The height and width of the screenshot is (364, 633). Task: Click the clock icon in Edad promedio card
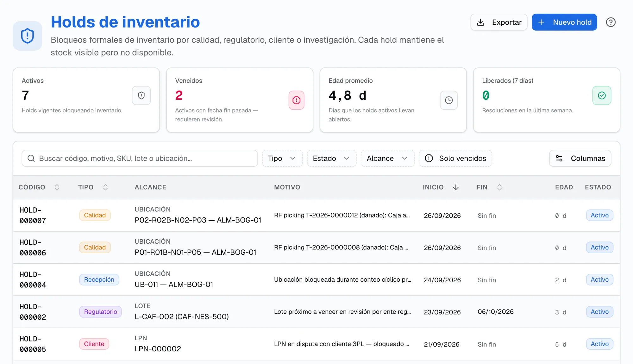(449, 100)
